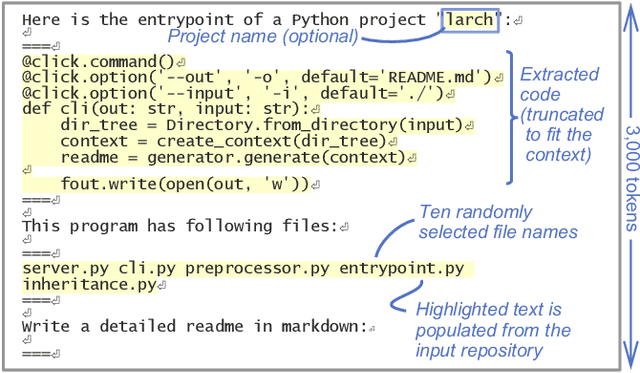Select the '@click.command()' line
This screenshot has width=640, height=373.
click(98, 62)
